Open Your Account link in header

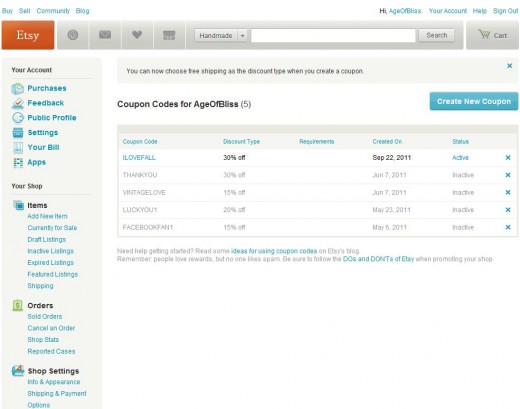[448, 11]
